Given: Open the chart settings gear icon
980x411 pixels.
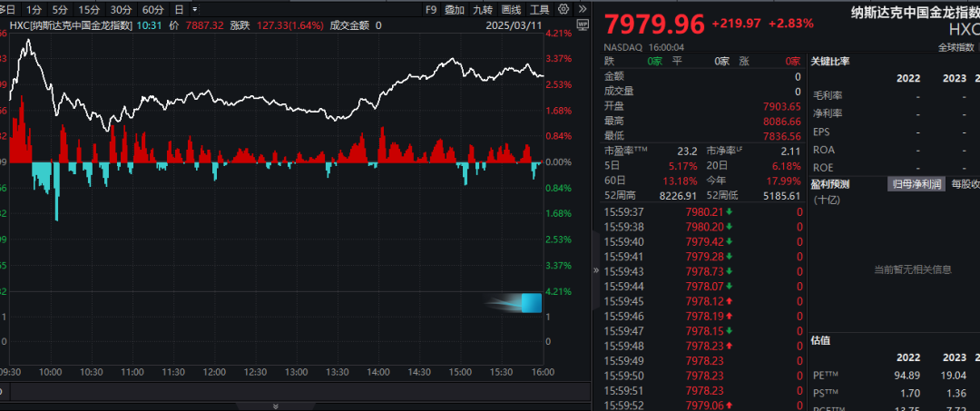Looking at the screenshot, I should (x=563, y=9).
